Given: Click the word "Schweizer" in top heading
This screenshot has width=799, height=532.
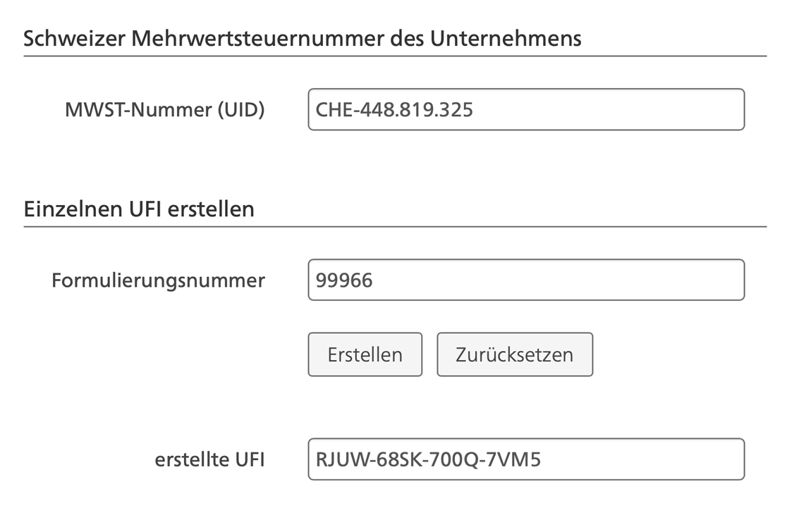Looking at the screenshot, I should pos(74,38).
